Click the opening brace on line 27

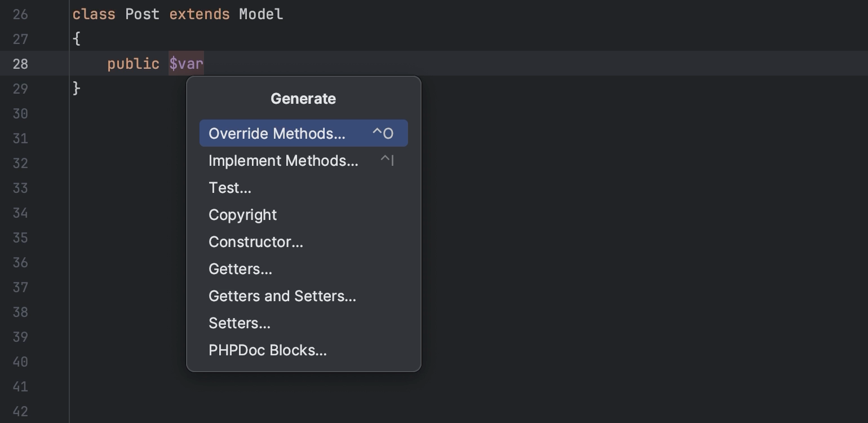point(77,39)
